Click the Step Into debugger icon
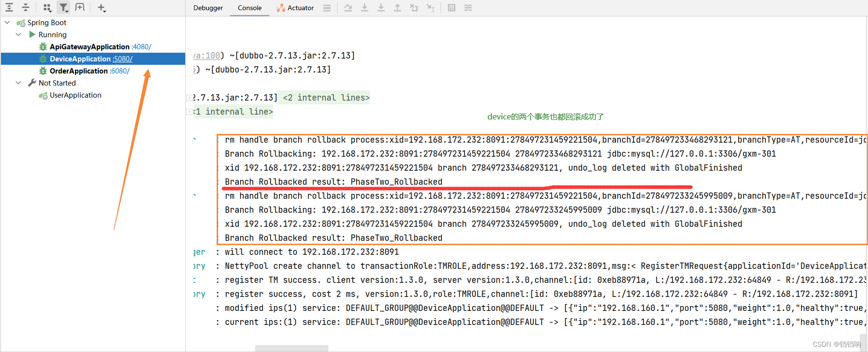The image size is (868, 352). click(365, 8)
